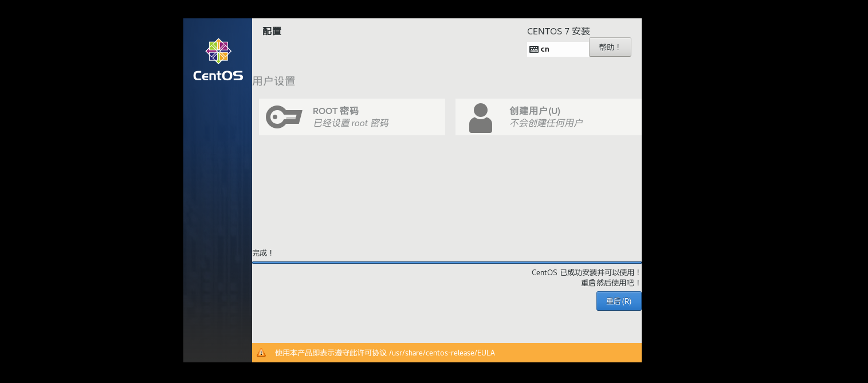Image resolution: width=868 pixels, height=383 pixels.
Task: Click the CentOS 已成功安装并可以使用！ message
Action: click(x=587, y=272)
